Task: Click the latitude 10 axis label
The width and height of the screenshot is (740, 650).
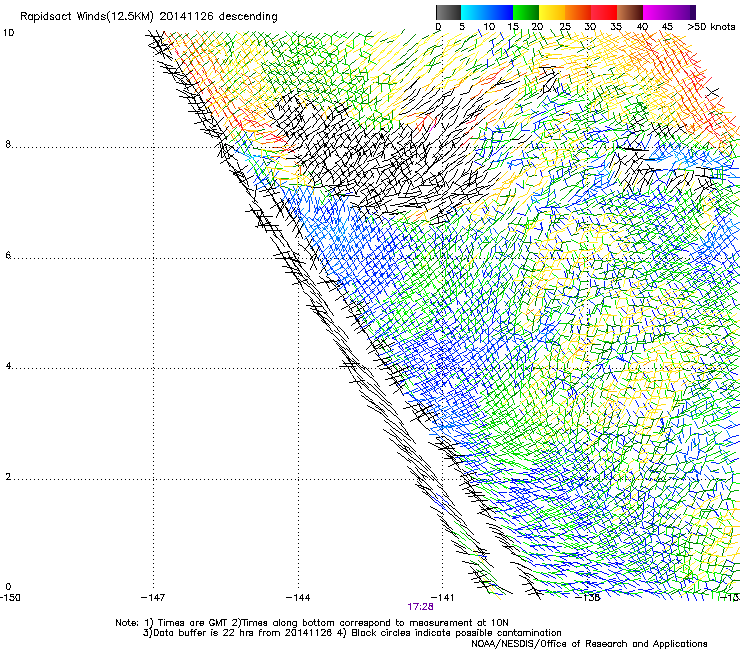Action: [x=8, y=33]
